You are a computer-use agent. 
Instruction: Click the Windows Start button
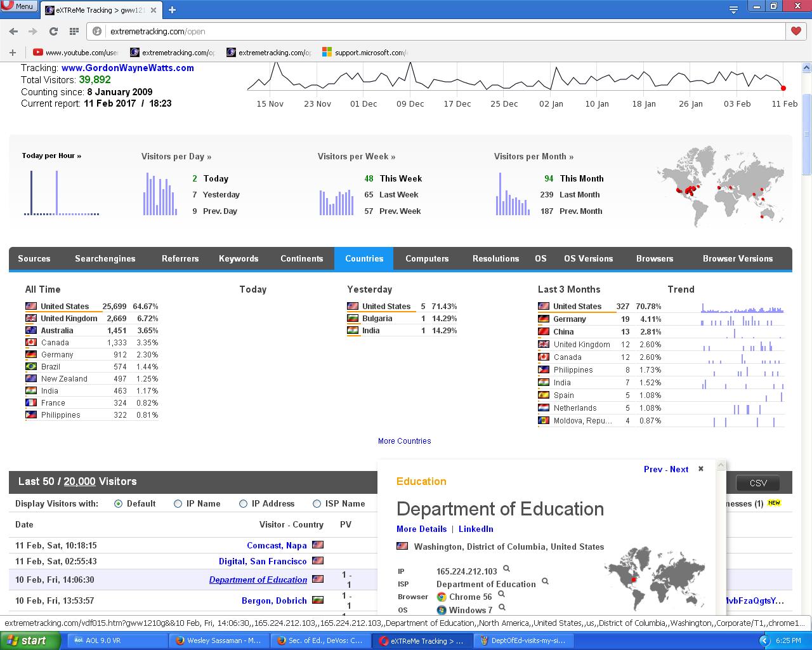tap(30, 640)
